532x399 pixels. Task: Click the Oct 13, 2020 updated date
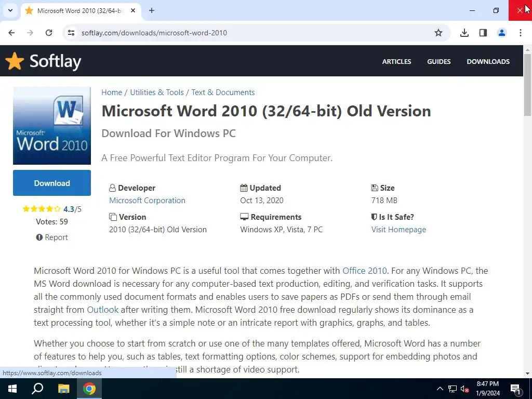click(x=262, y=200)
